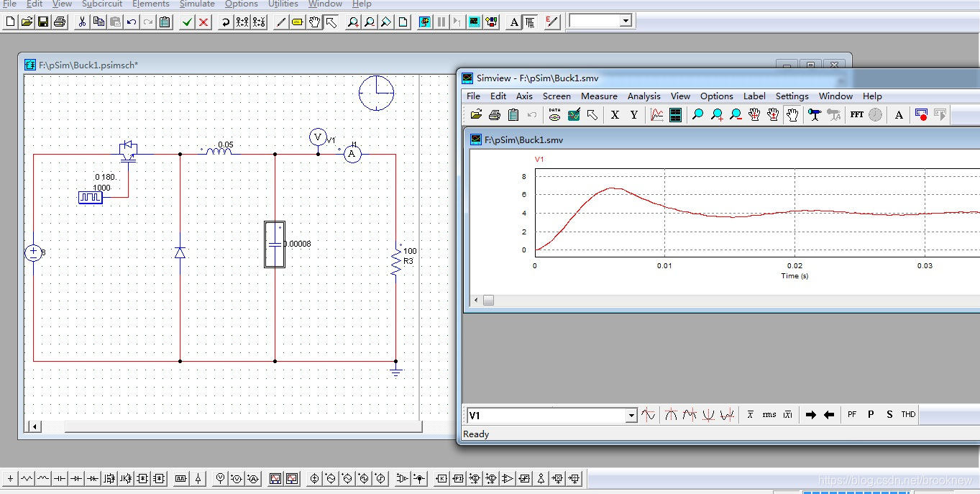980x494 pixels.
Task: Click the ammeter A symbol in the schematic
Action: (352, 154)
